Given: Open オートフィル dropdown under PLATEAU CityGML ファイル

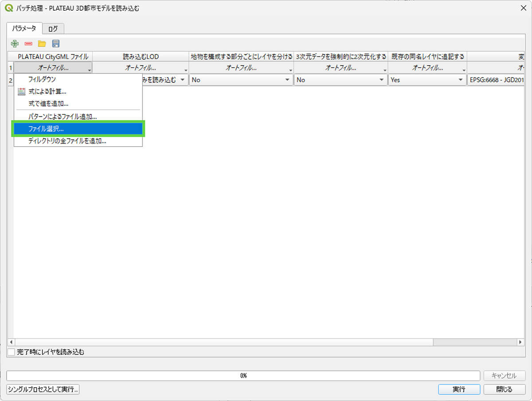Looking at the screenshot, I should tap(53, 68).
